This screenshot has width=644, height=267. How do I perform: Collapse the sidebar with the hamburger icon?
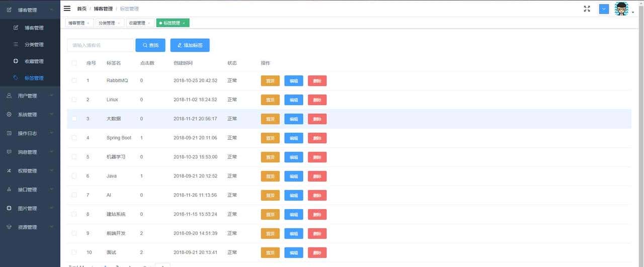tap(67, 9)
